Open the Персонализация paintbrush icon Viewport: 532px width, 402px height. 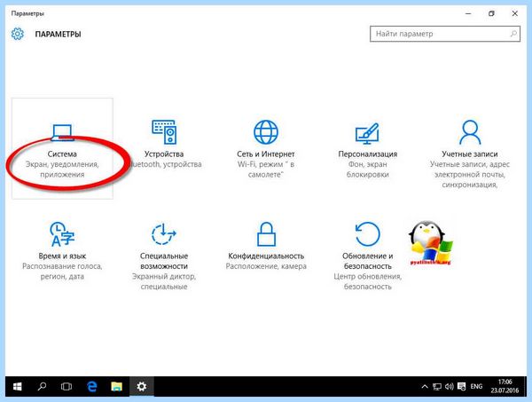point(367,133)
